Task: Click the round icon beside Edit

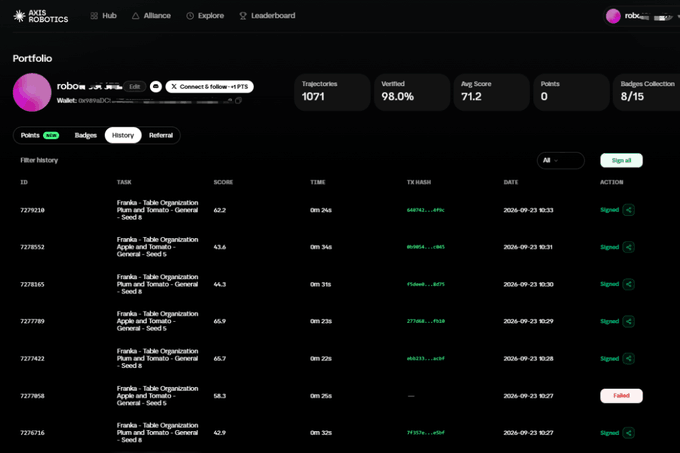Action: point(156,87)
